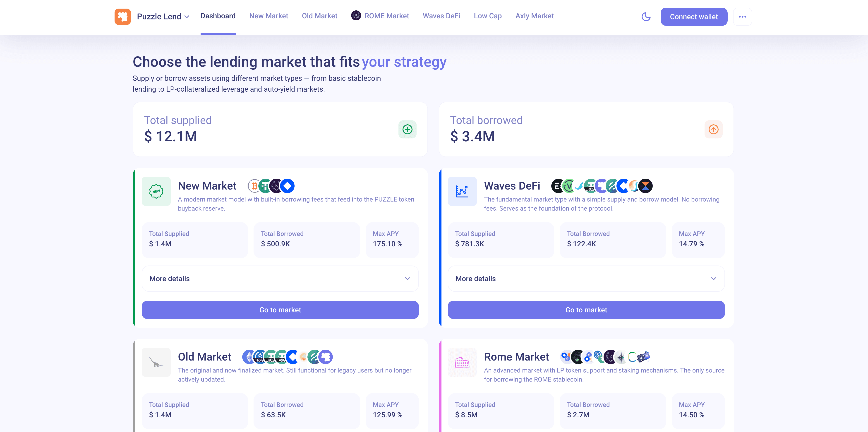Click the Waves DeFi chart icon
Viewport: 868px width, 432px height.
pos(462,191)
